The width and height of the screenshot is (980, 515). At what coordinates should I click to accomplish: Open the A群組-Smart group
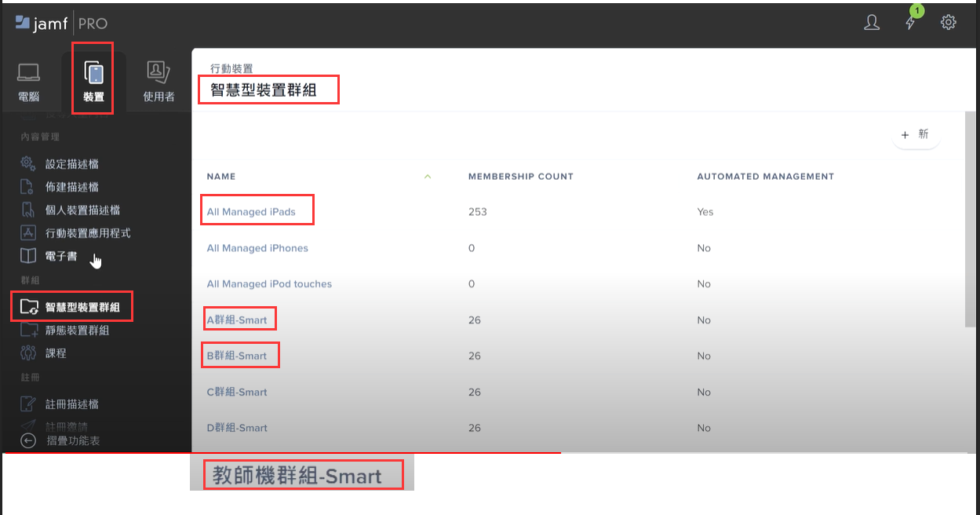pos(237,320)
